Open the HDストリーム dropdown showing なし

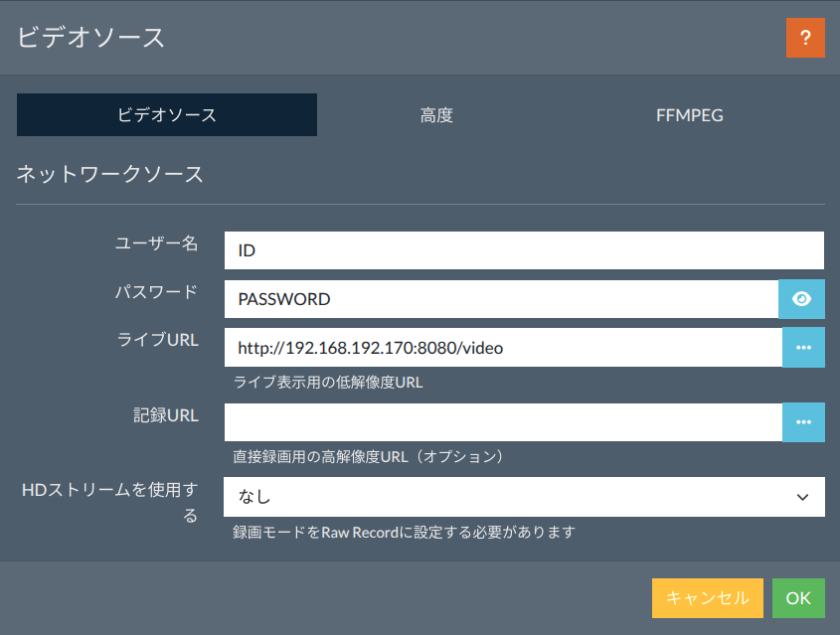524,497
